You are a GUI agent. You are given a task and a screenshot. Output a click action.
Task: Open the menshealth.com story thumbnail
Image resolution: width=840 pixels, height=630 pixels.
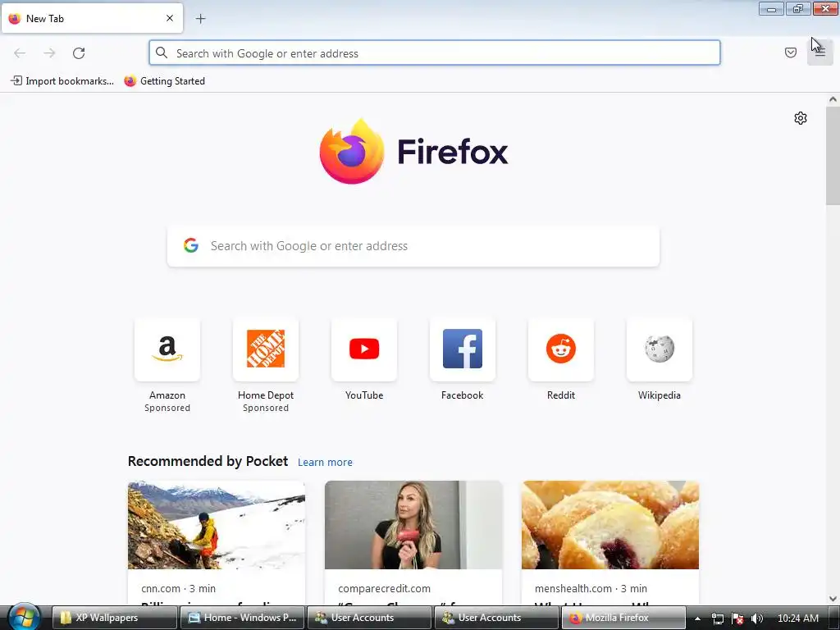610,525
